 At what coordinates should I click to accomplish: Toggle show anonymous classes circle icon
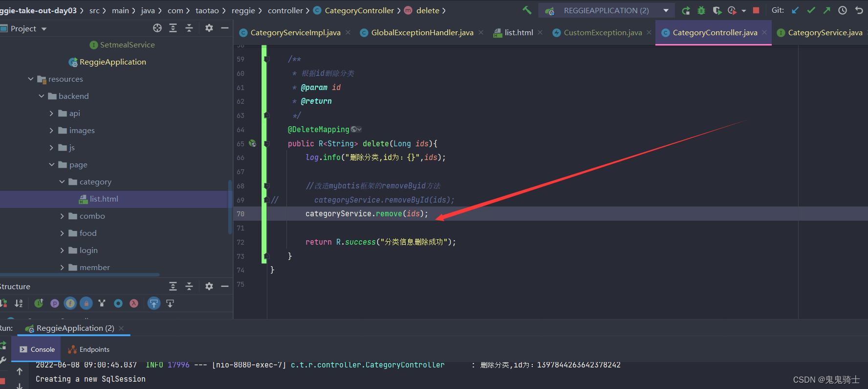[118, 303]
